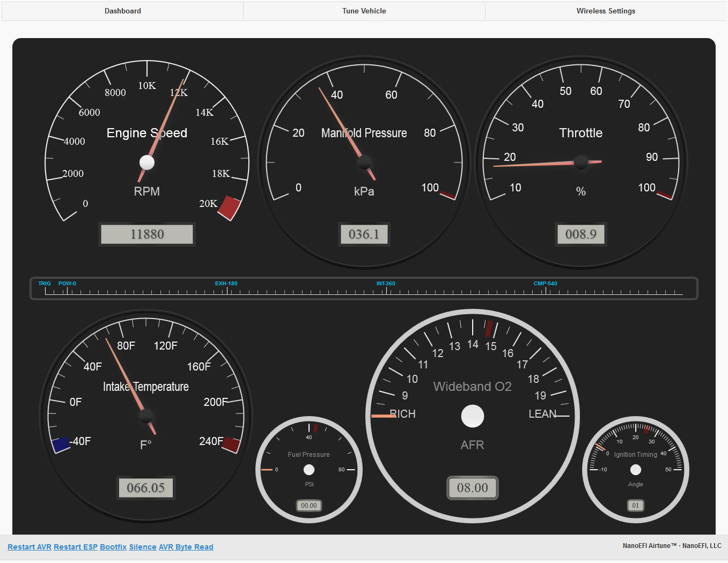Click the kPa unit label

364,191
